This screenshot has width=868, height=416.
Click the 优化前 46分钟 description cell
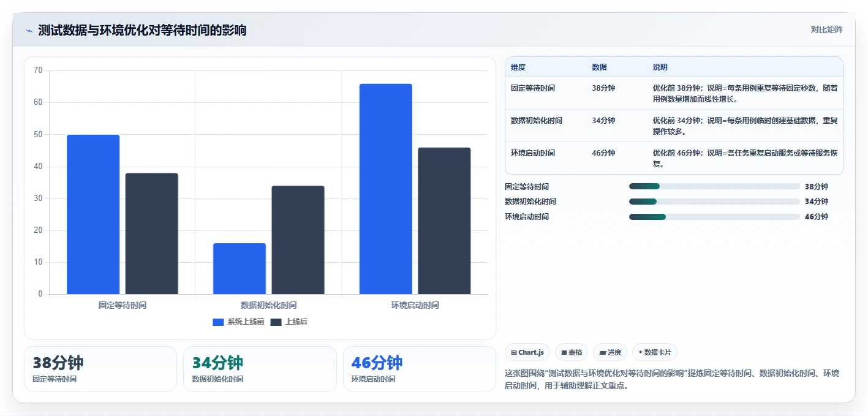click(745, 159)
